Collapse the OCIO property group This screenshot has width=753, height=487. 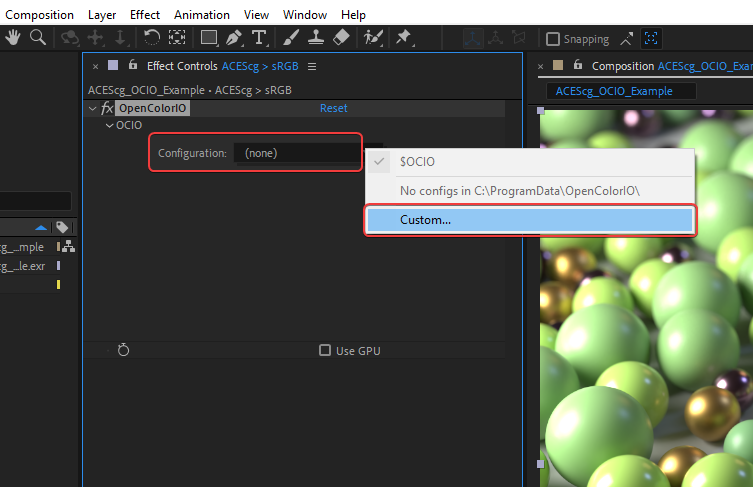point(109,126)
